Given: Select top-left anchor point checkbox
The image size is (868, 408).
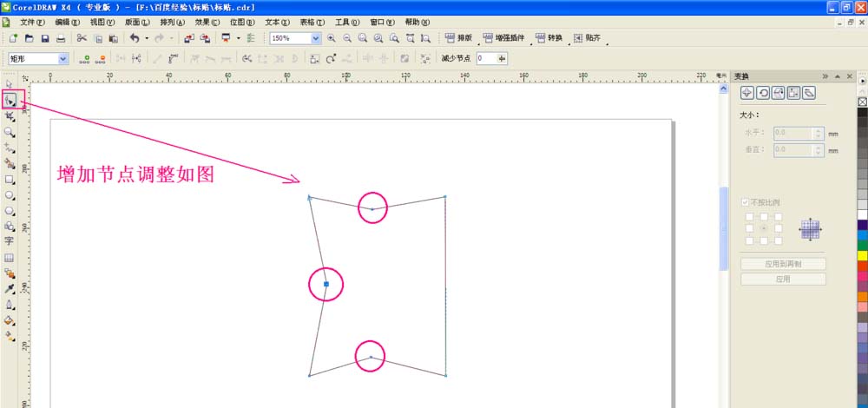Looking at the screenshot, I should 750,216.
